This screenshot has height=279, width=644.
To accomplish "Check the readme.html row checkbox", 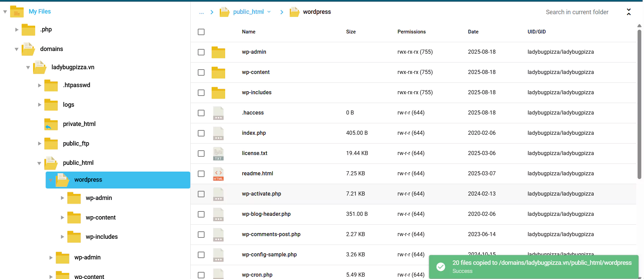I will [201, 174].
